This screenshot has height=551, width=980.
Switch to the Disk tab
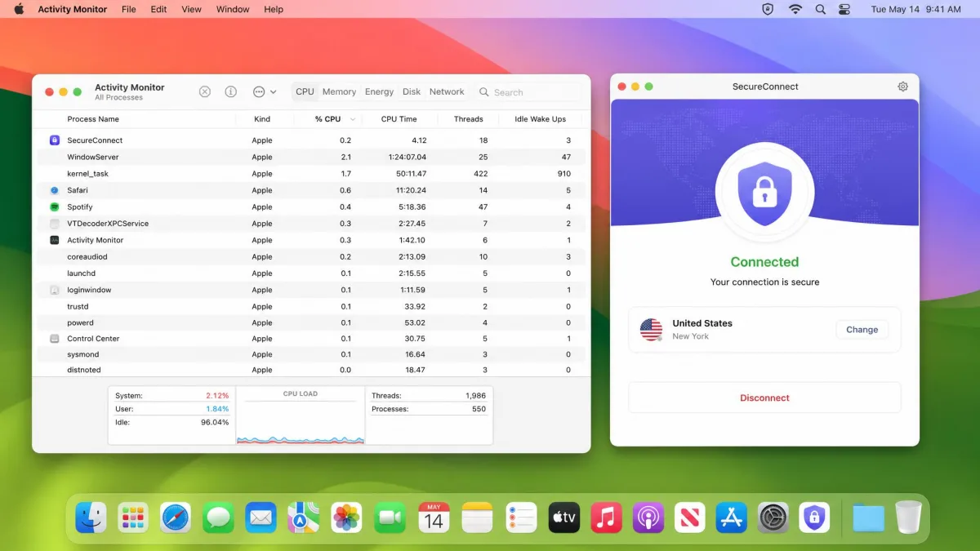[x=412, y=92]
